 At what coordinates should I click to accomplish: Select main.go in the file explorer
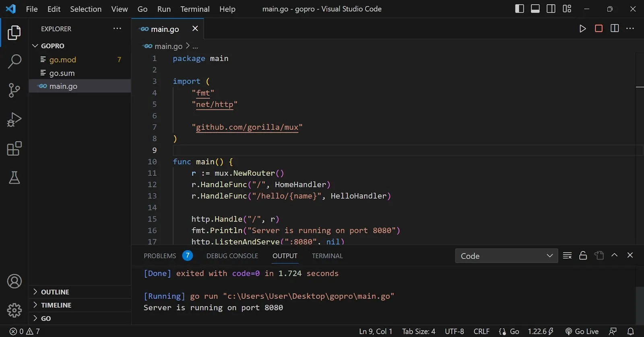coord(80,86)
